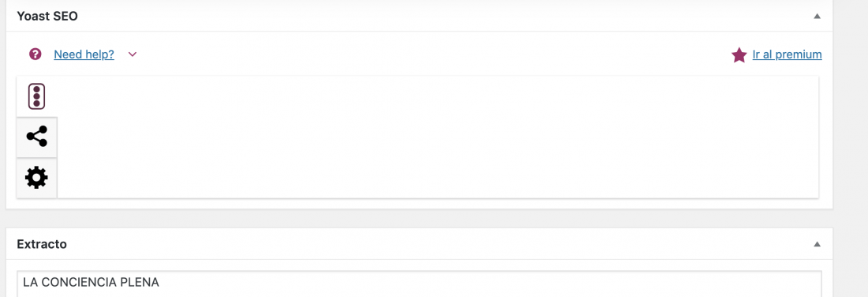Click blank space in the Yoast SEO header bar
The width and height of the screenshot is (868, 297).
point(443,16)
